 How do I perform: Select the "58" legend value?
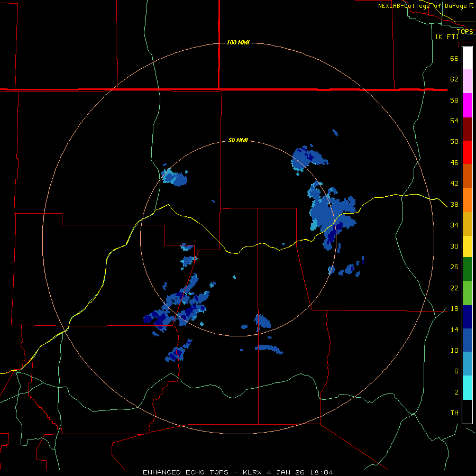click(x=454, y=100)
